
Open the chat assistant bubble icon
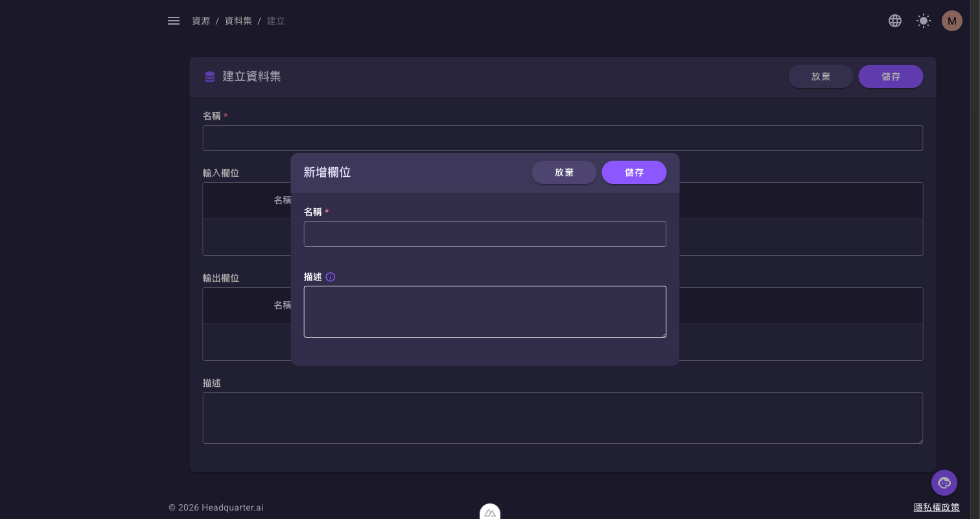coord(944,483)
